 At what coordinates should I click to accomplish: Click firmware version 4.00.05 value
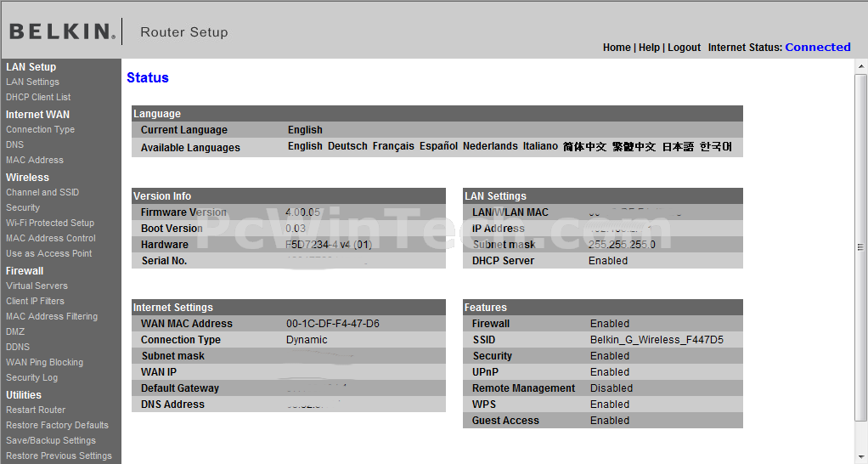[303, 212]
